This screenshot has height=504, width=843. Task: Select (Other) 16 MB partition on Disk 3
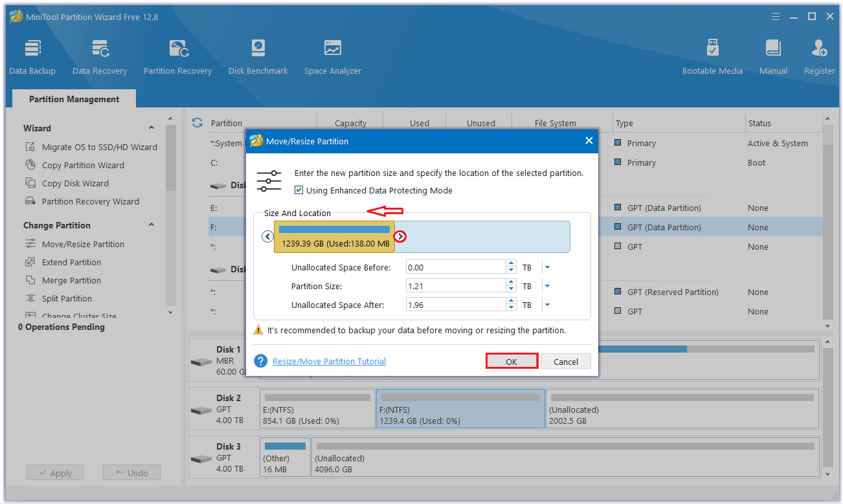(x=285, y=458)
